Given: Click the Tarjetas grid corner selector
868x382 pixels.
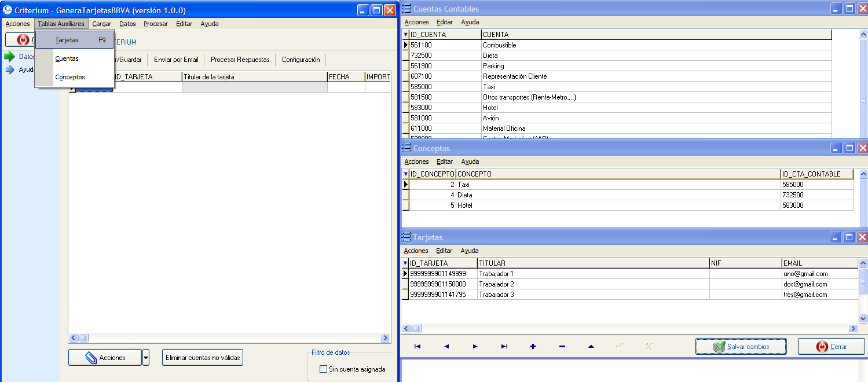Looking at the screenshot, I should pos(405,263).
